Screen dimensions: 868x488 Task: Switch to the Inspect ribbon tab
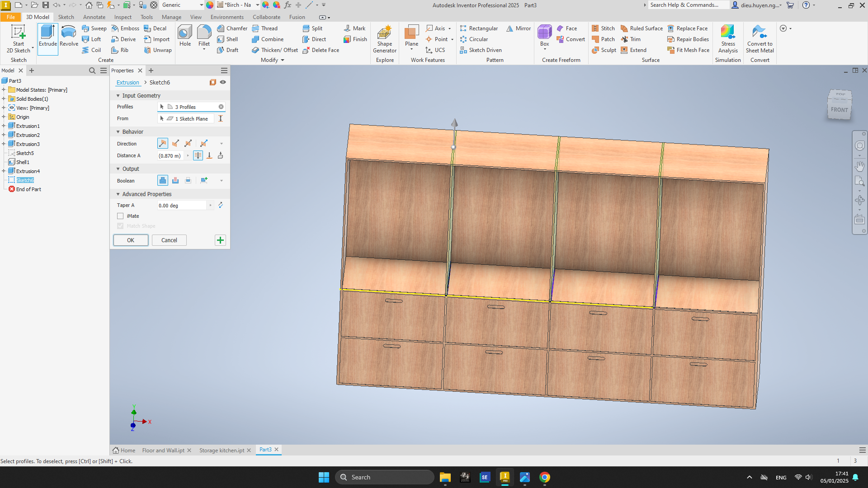coord(123,17)
